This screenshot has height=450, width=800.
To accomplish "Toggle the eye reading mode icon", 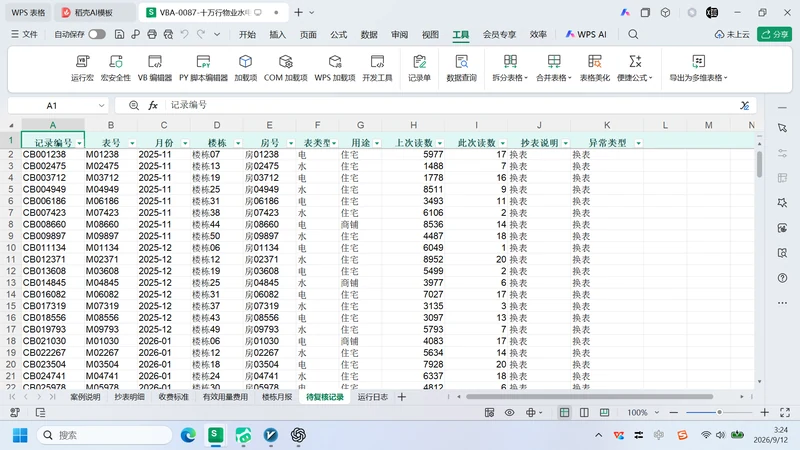I will tap(509, 412).
